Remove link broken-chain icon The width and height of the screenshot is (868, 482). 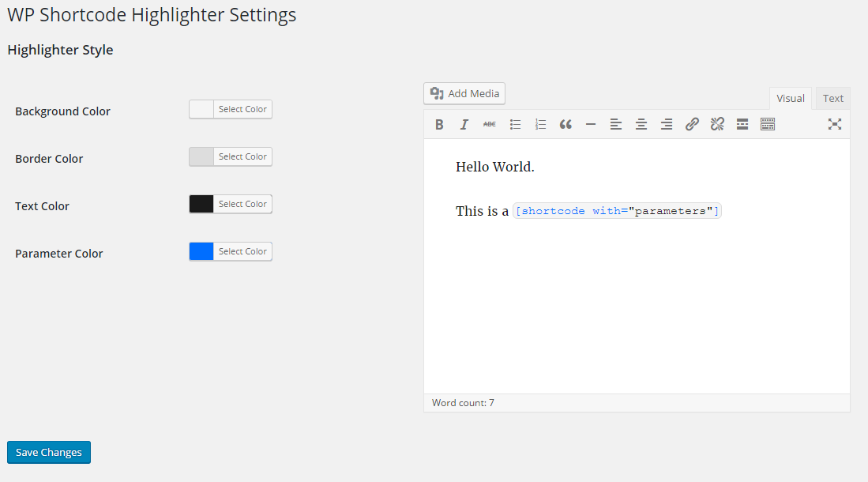click(717, 125)
